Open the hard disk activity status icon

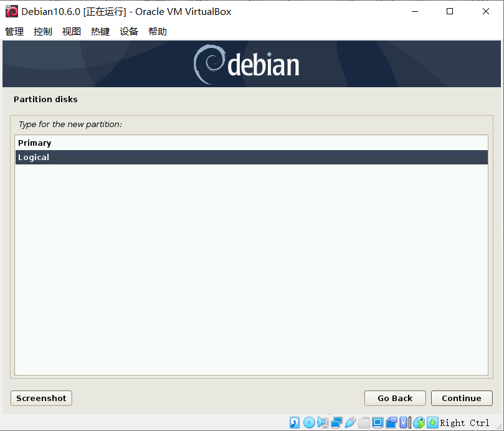click(294, 422)
